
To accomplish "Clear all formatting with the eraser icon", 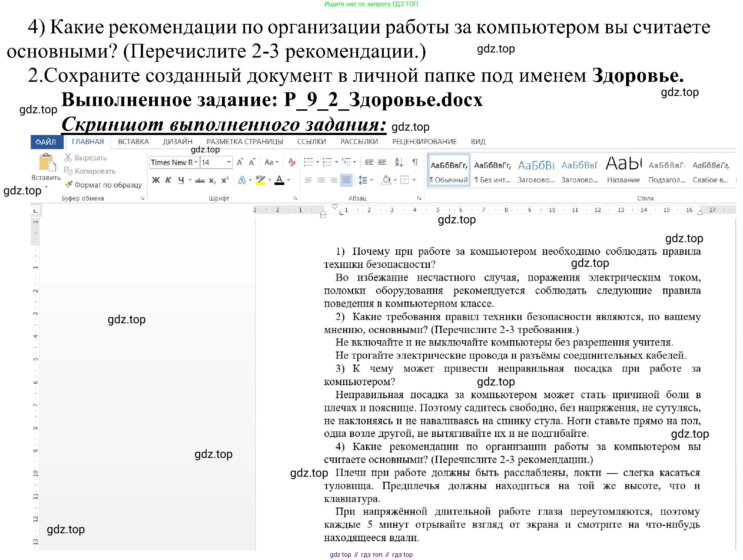I will click(x=292, y=162).
